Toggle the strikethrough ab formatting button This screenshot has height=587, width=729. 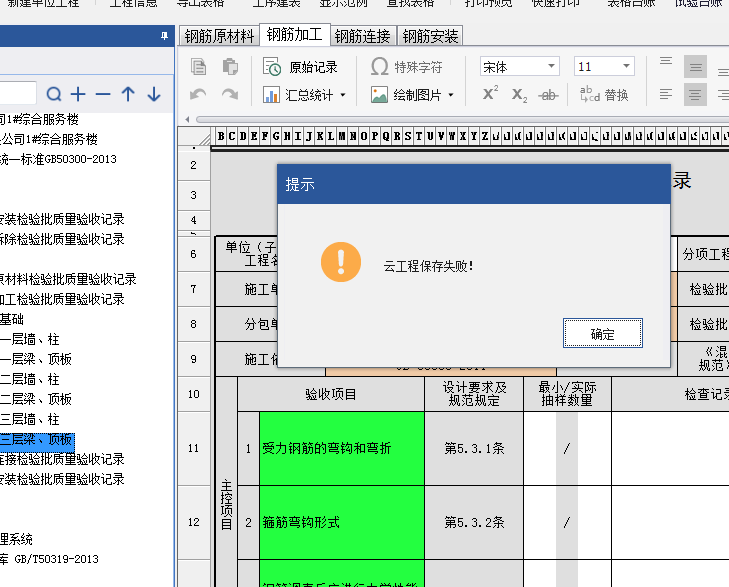tap(548, 95)
